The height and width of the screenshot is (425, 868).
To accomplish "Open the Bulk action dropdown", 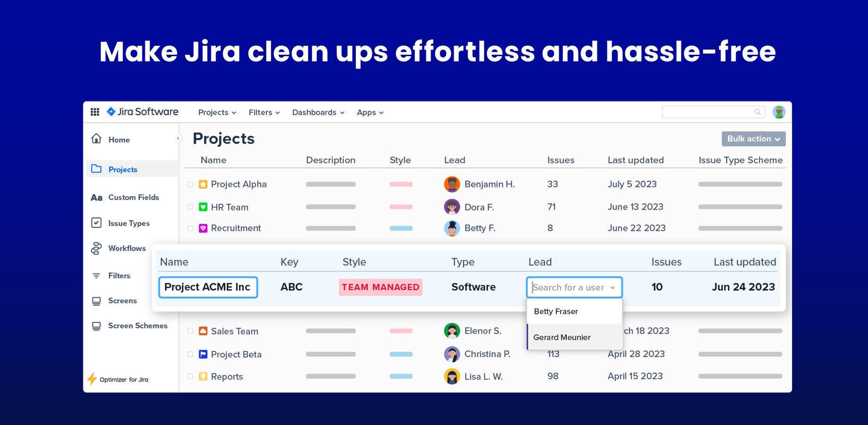I will tap(753, 139).
